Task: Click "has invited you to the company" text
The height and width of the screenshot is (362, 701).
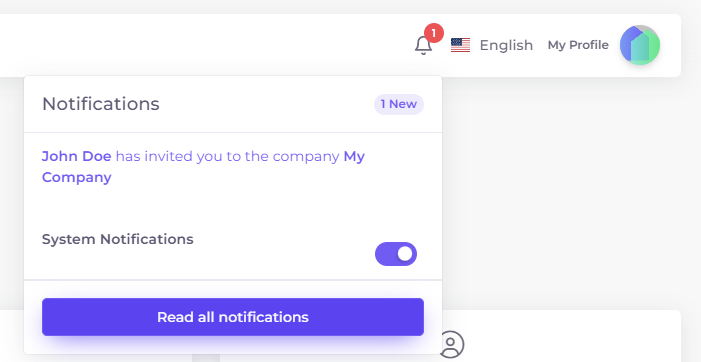Action: point(228,156)
